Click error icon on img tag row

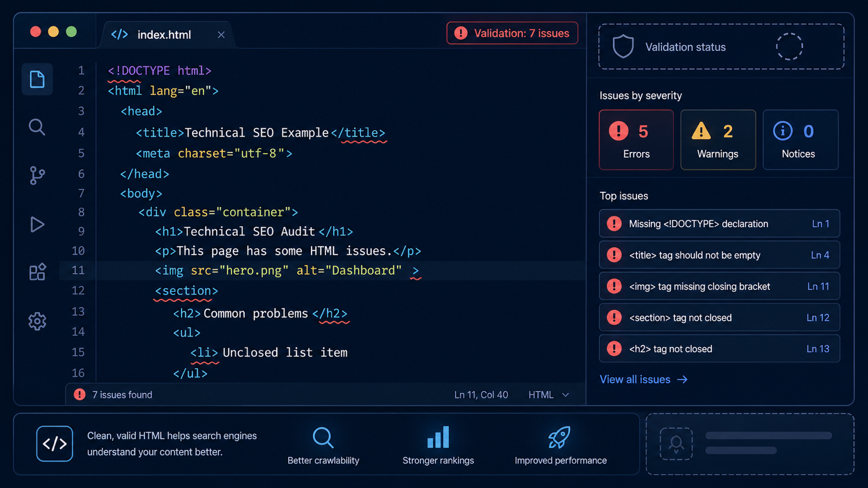coord(614,286)
